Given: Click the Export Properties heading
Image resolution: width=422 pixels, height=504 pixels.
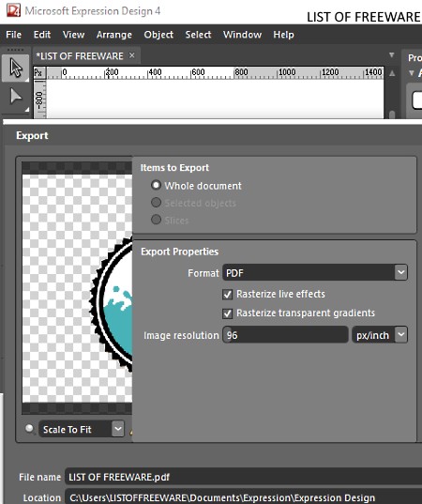Looking at the screenshot, I should pos(179,252).
